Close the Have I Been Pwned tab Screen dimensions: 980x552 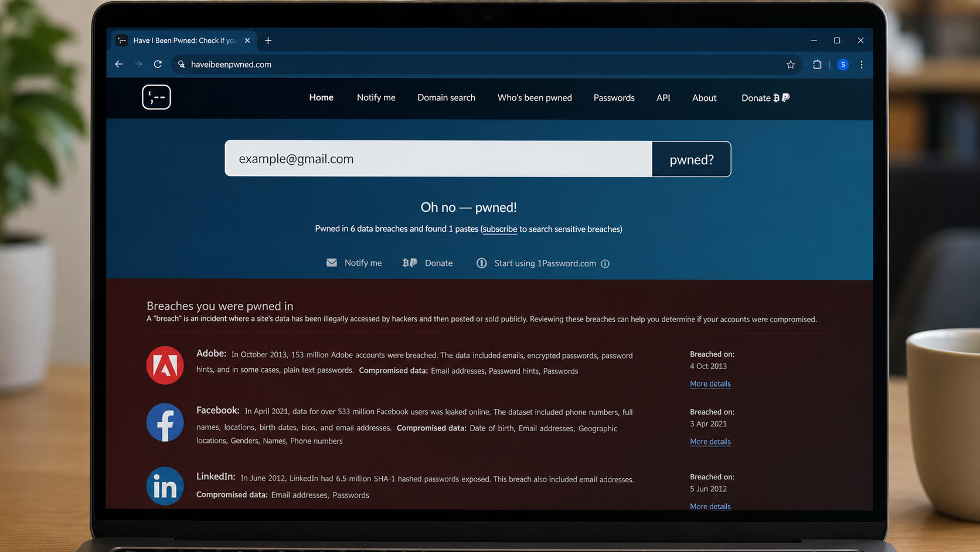[x=247, y=40]
